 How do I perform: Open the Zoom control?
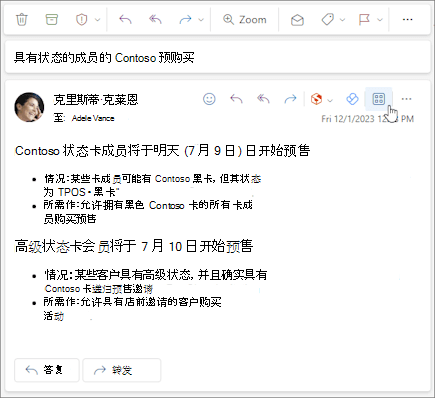click(x=245, y=20)
